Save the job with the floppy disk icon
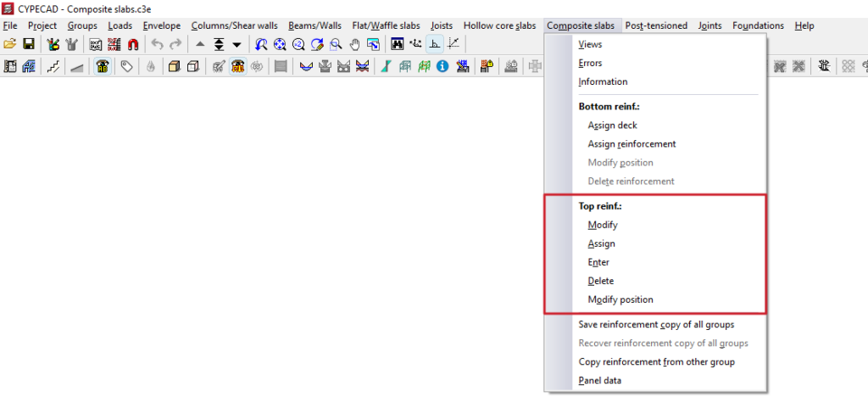This screenshot has width=868, height=414. [x=28, y=44]
